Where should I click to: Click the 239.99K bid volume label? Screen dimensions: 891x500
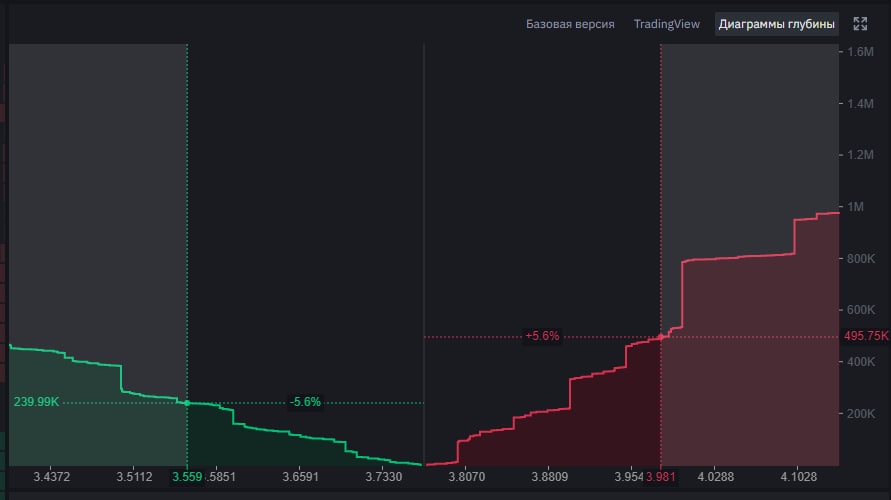36,402
